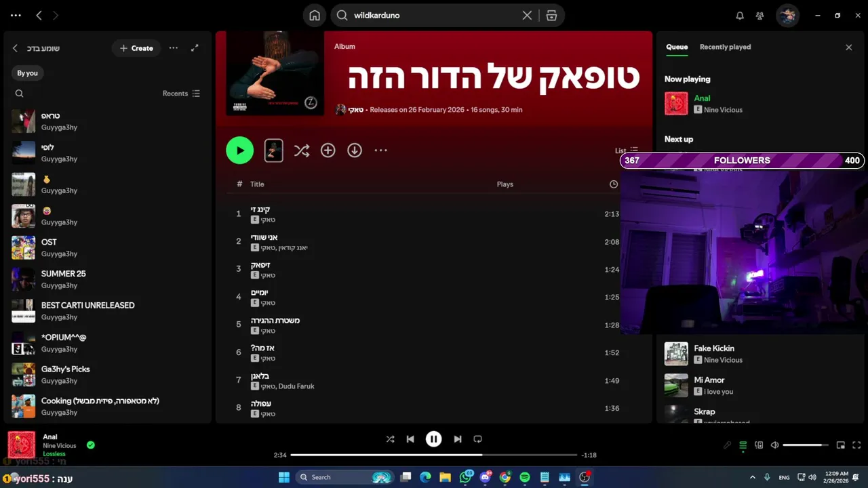Open WhatsApp from the taskbar
This screenshot has height=488, width=868.
pos(465,477)
